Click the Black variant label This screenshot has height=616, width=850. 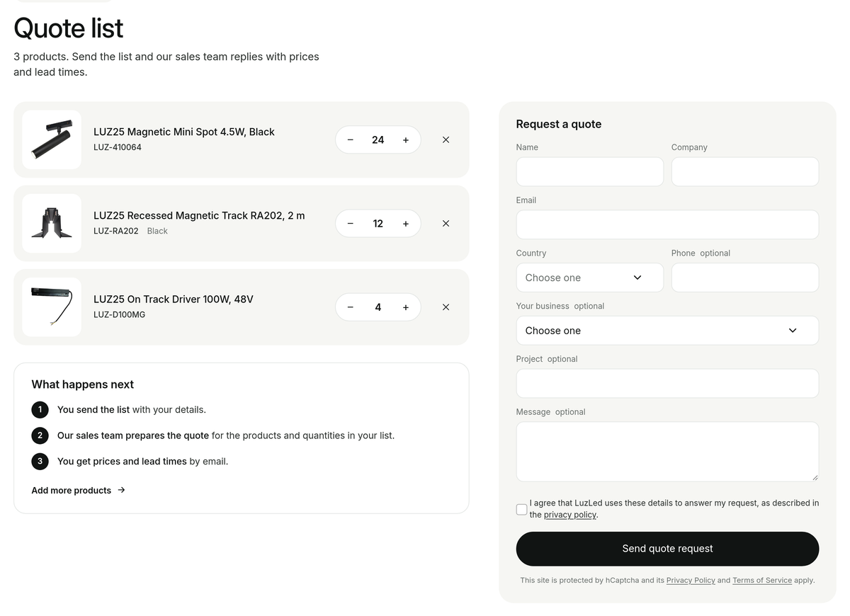click(x=157, y=231)
